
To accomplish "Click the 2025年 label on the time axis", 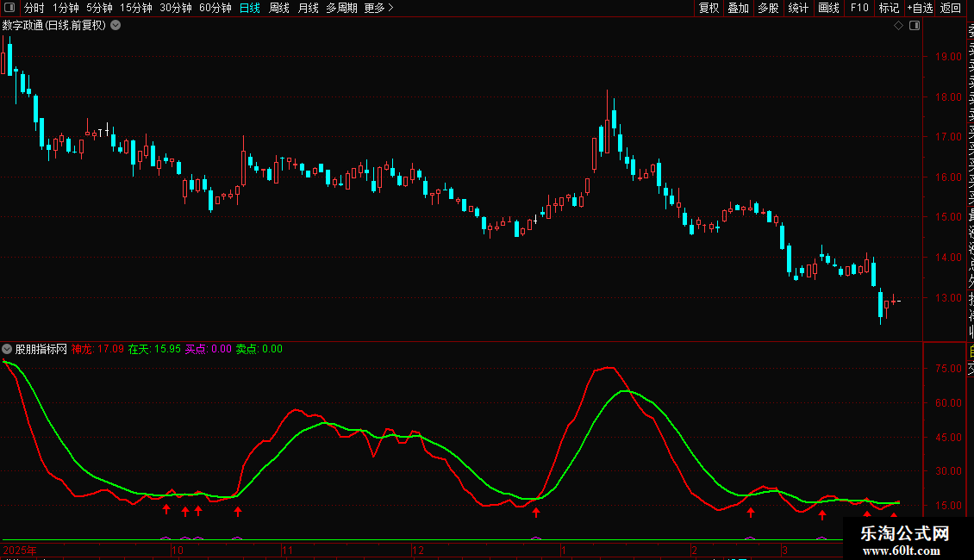I will coord(21,550).
